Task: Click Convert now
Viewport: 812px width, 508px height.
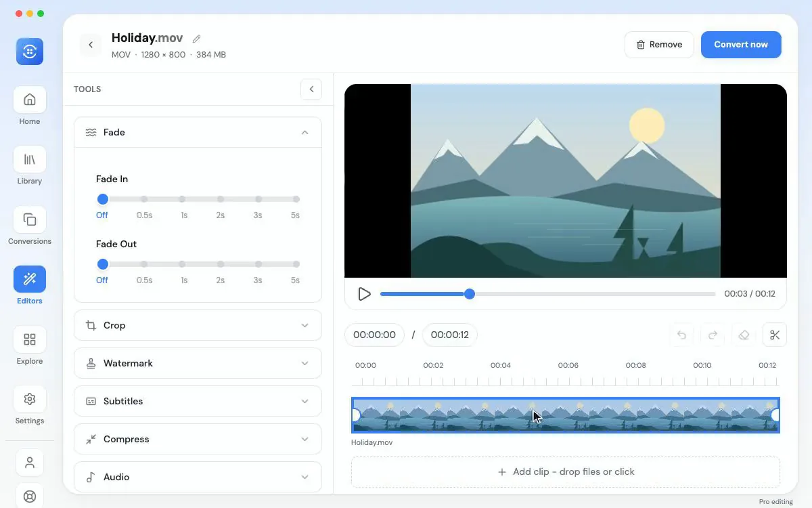Action: 741,45
